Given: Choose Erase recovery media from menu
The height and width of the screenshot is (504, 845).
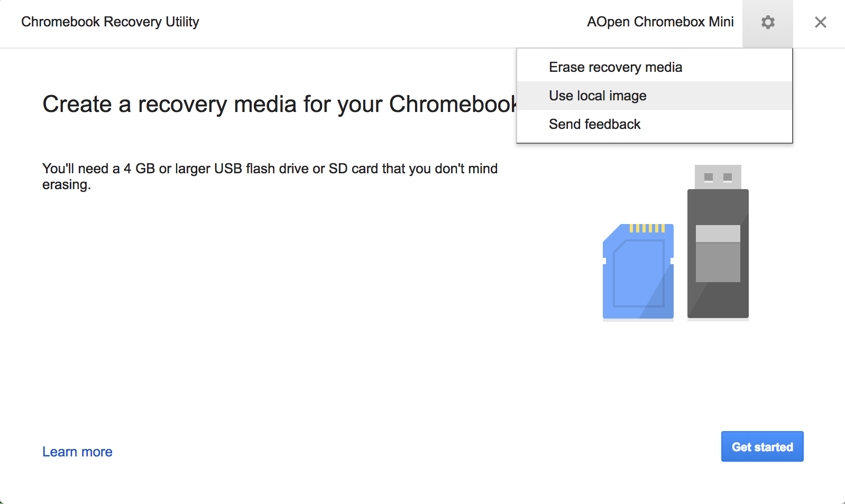Looking at the screenshot, I should (x=615, y=68).
